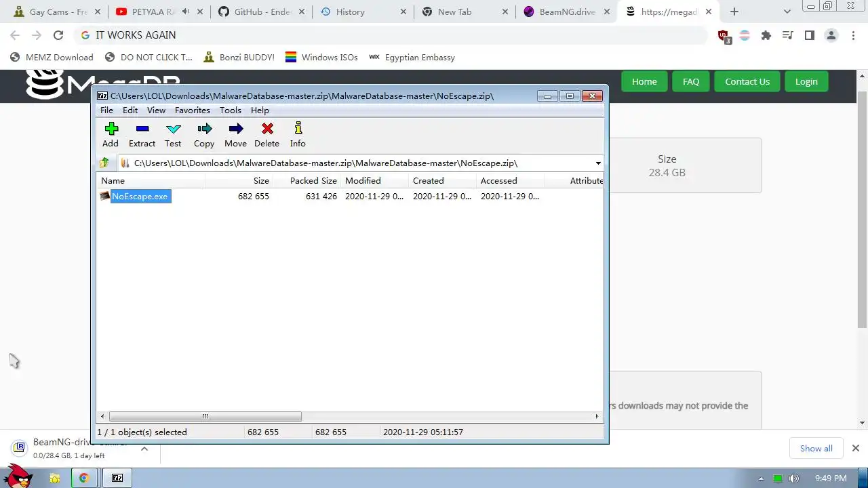This screenshot has height=488, width=868.
Task: Click the horizontal scrollbar thumb in file list
Action: click(x=205, y=416)
